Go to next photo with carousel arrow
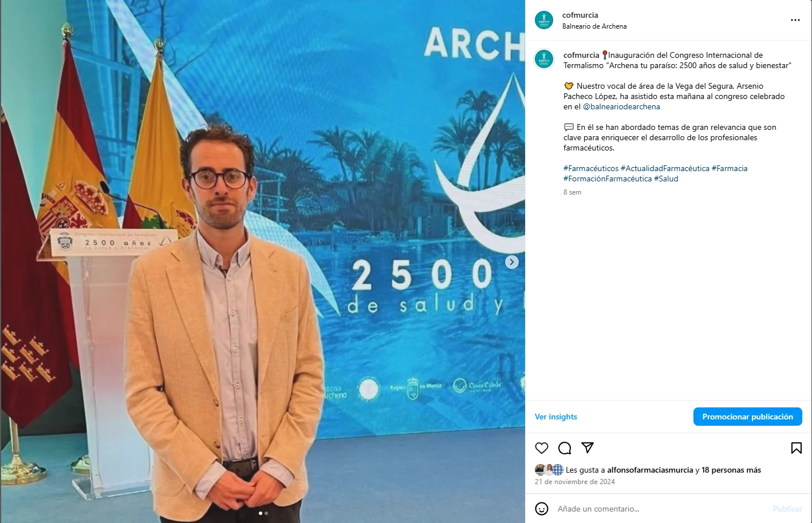 coord(512,262)
